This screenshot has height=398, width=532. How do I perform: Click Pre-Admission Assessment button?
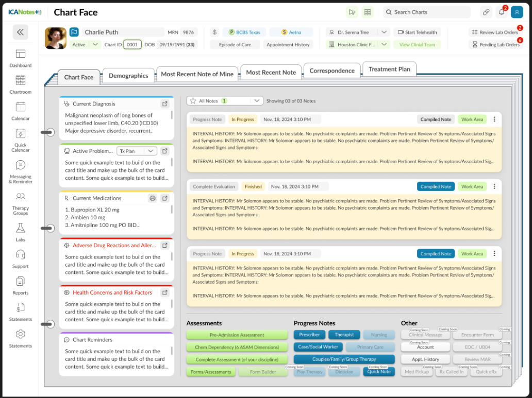(237, 335)
